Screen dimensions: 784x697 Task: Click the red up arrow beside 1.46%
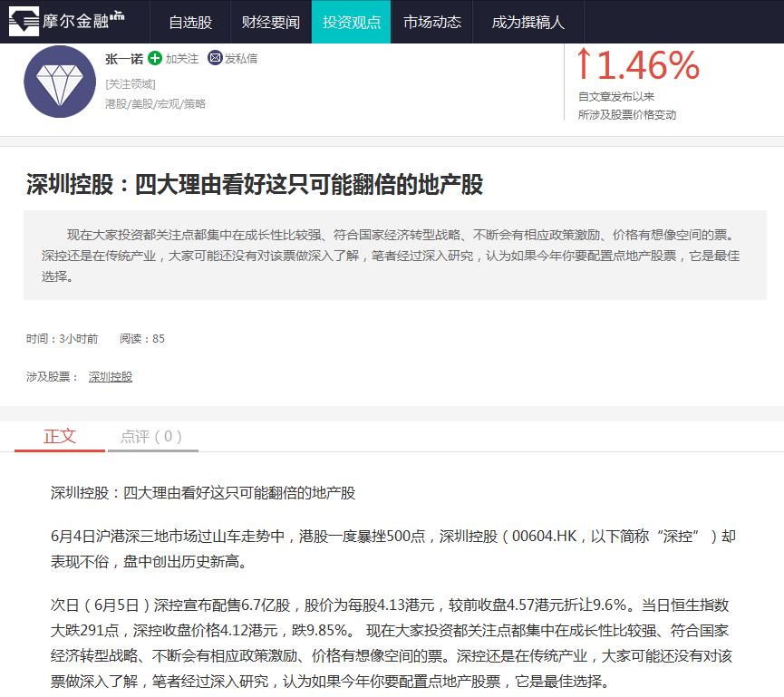pos(584,63)
